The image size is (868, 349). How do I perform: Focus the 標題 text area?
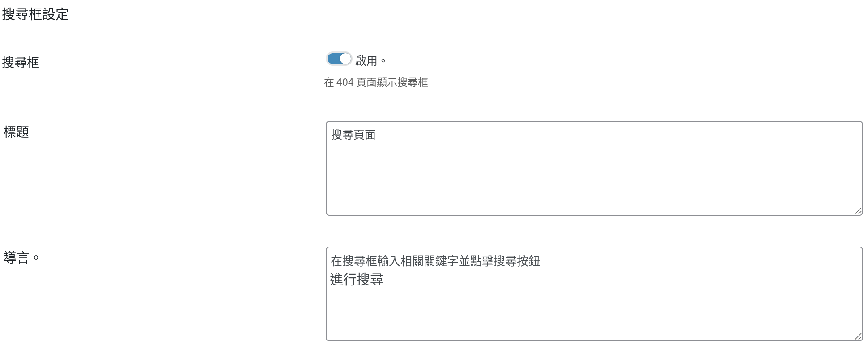(594, 168)
